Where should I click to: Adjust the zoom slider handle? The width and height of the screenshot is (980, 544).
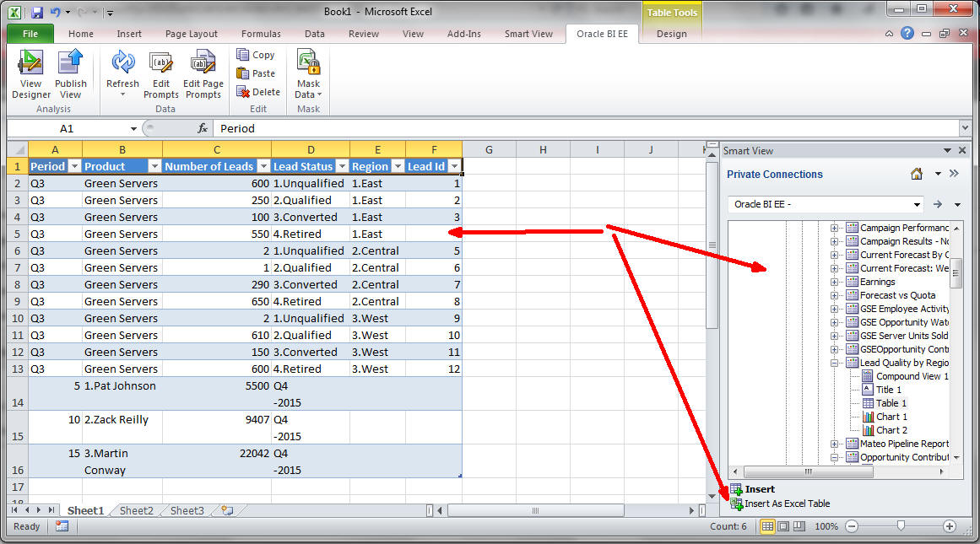point(901,526)
